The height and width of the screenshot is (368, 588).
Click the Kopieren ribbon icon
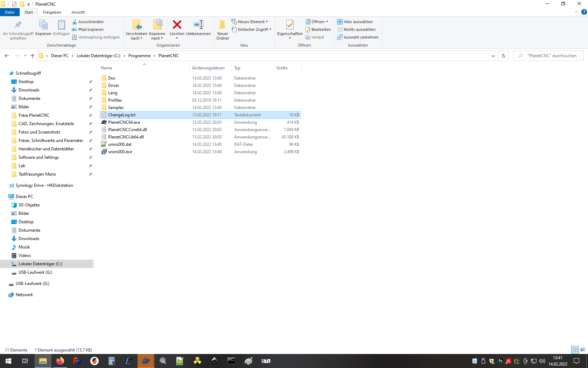(43, 25)
